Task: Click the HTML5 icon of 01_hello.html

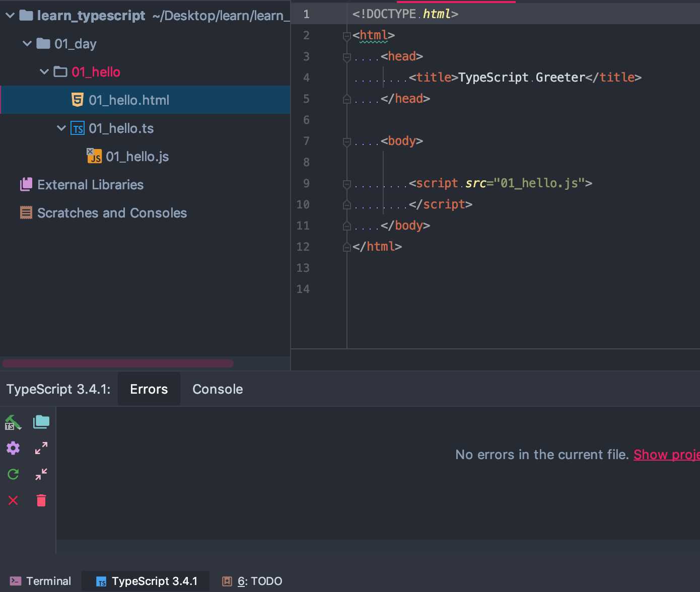Action: coord(77,100)
